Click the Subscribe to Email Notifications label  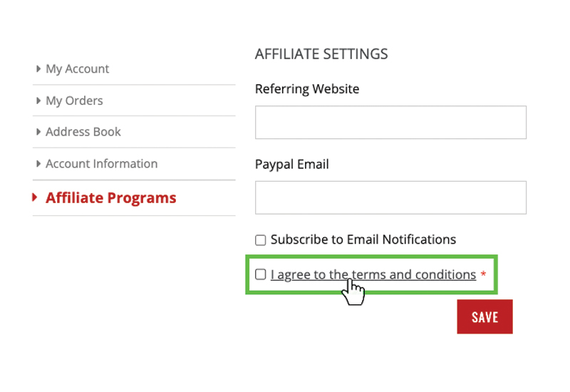tap(363, 239)
